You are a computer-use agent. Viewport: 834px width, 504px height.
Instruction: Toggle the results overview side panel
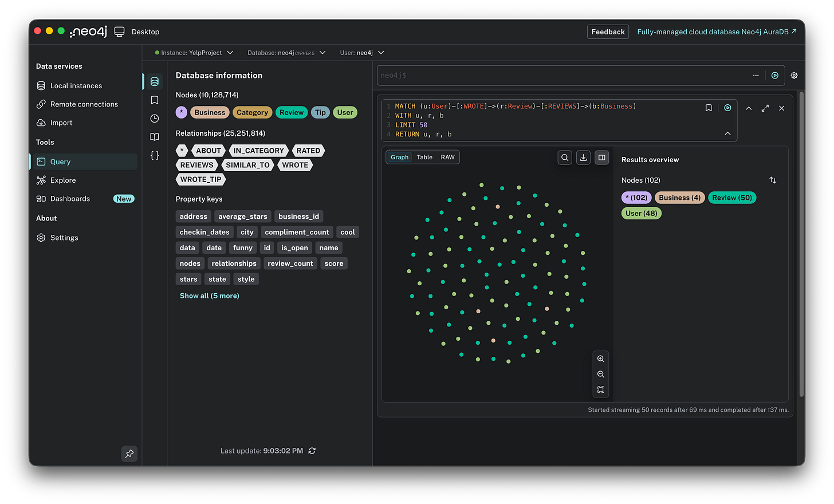tap(601, 157)
